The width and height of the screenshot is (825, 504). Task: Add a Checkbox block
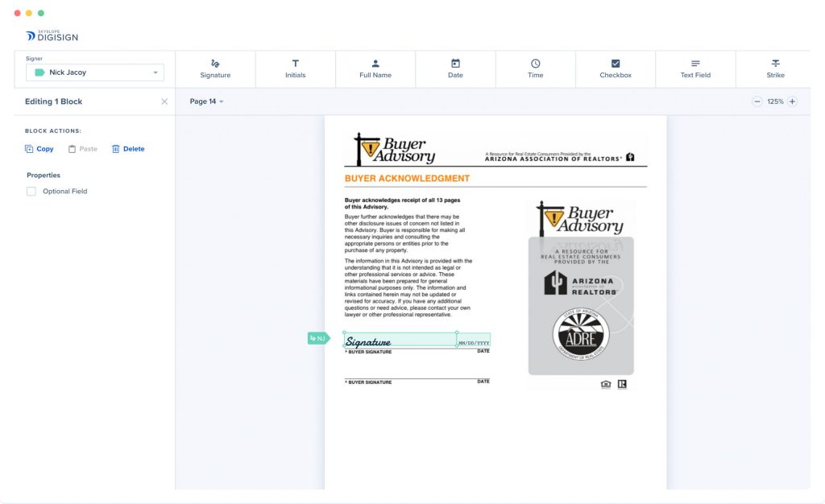[x=616, y=68]
